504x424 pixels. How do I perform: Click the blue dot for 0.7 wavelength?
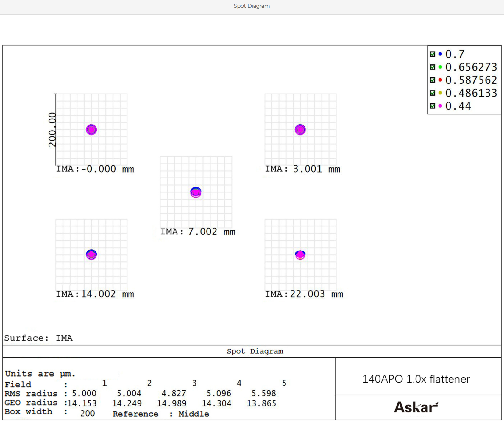[440, 54]
